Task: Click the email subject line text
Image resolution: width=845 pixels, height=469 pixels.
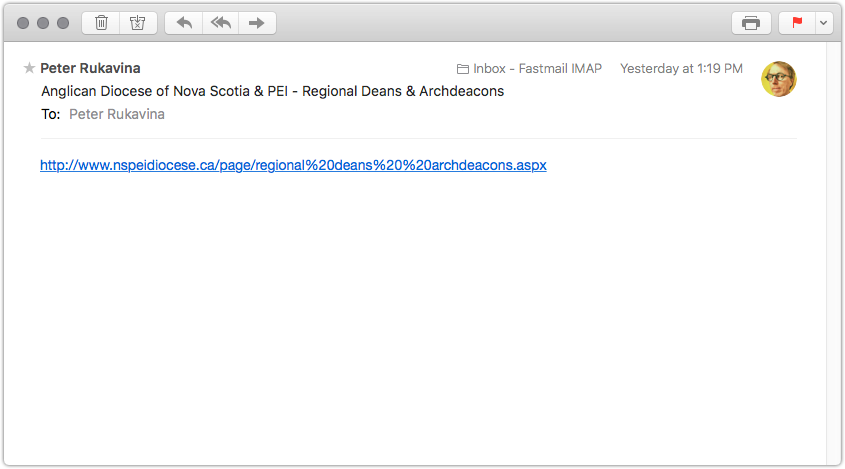Action: pyautogui.click(x=273, y=91)
